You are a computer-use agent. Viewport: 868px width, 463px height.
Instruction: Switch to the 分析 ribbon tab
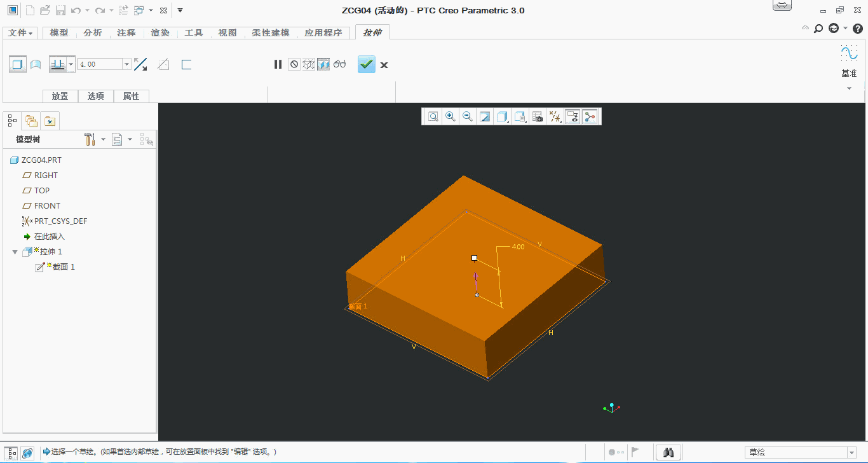click(93, 33)
